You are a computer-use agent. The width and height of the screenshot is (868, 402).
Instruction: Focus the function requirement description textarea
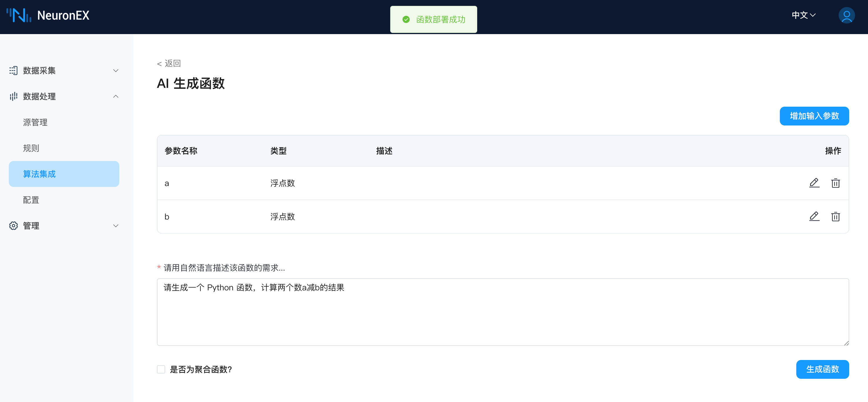point(502,312)
